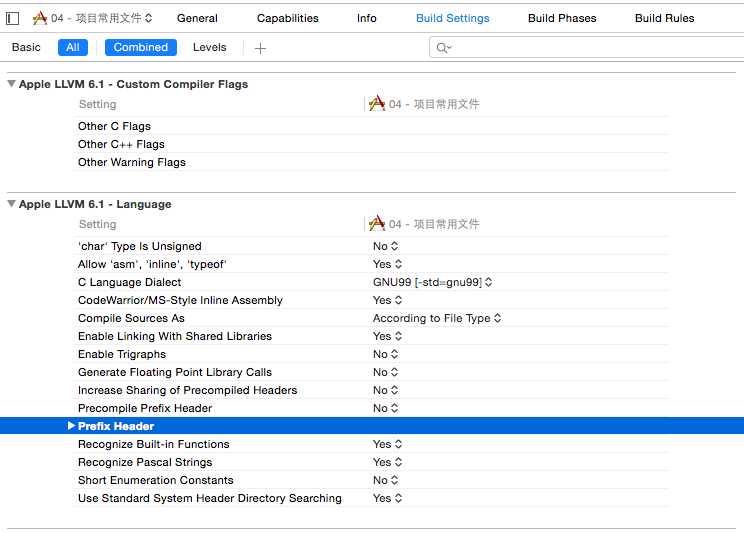
Task: Select the Short Enumeration Constants label
Action: pos(156,480)
